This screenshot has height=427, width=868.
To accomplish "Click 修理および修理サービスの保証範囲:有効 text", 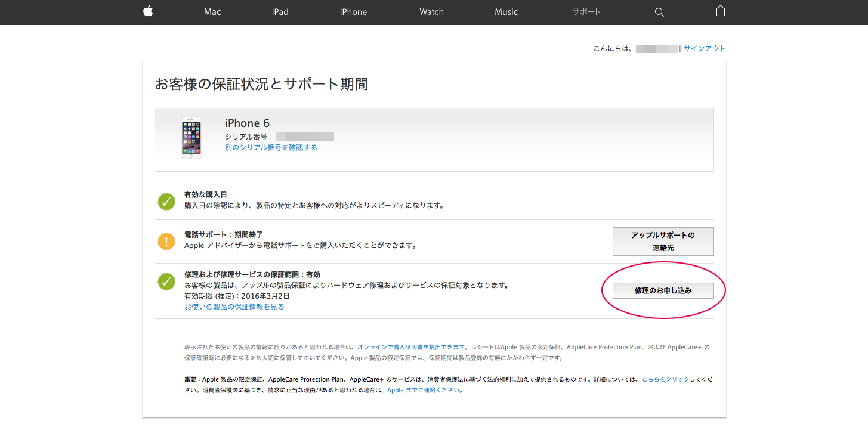I will pyautogui.click(x=252, y=275).
